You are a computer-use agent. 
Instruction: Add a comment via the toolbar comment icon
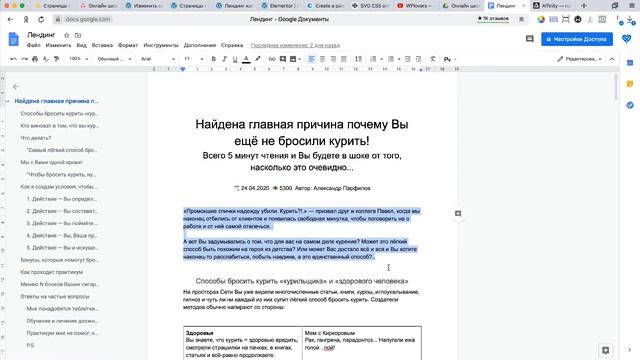(x=282, y=59)
